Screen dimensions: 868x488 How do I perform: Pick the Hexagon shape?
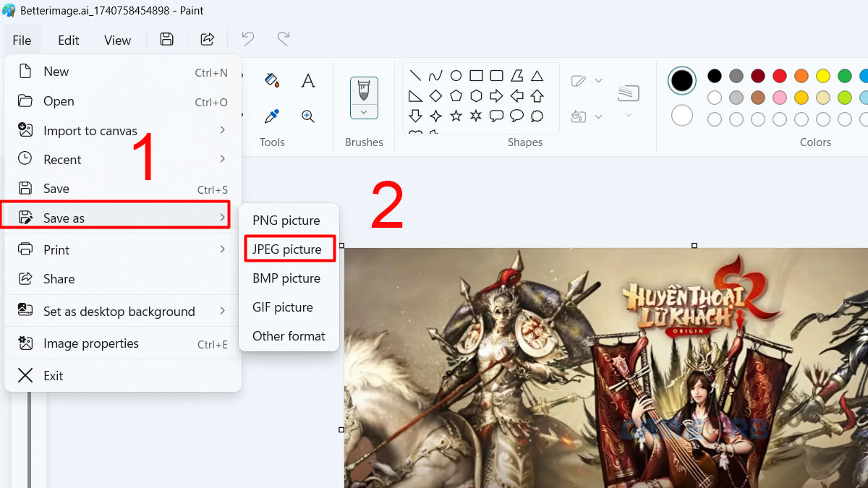point(476,95)
